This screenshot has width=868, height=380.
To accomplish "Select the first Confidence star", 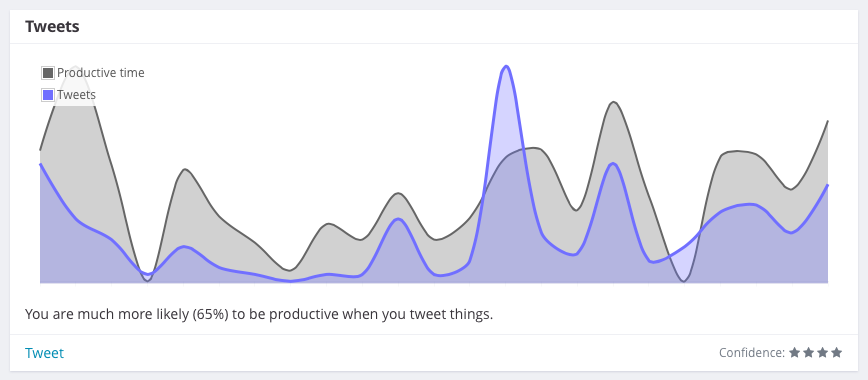I will (x=794, y=352).
